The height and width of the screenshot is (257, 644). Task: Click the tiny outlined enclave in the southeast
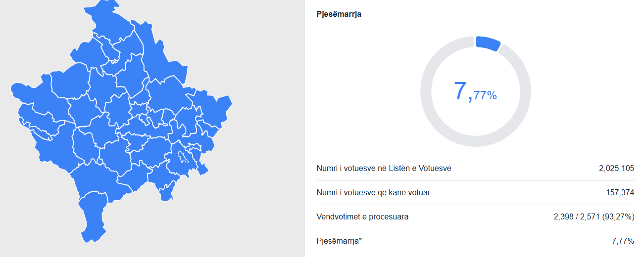point(183,158)
